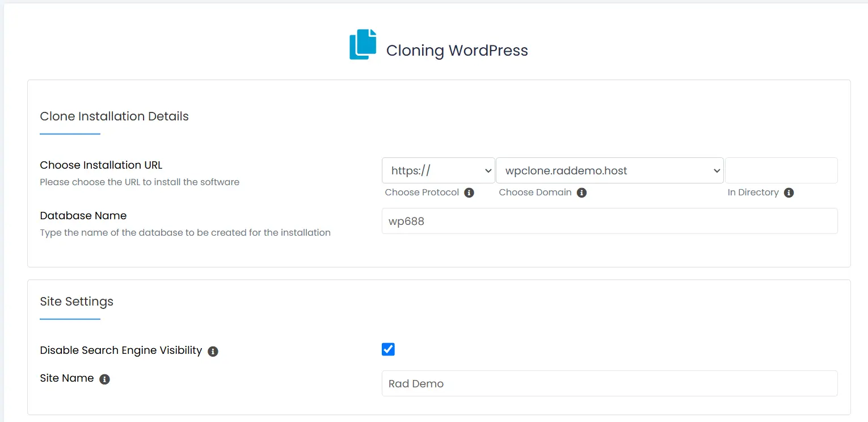Click the Cloning WordPress page title
This screenshot has height=422, width=868.
pyautogui.click(x=457, y=50)
